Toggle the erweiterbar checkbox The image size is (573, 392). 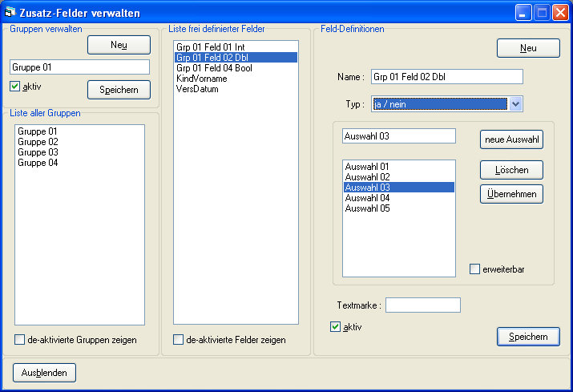point(474,269)
